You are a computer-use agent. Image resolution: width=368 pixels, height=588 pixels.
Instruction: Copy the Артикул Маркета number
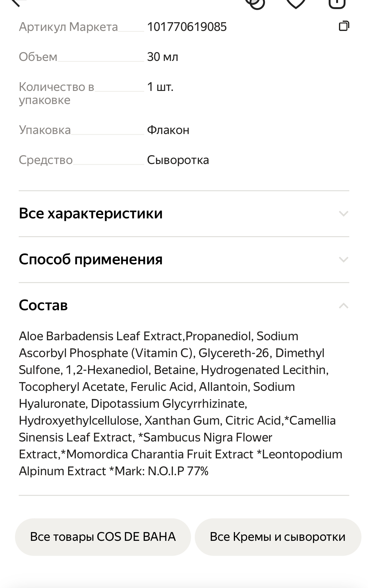[x=344, y=26]
